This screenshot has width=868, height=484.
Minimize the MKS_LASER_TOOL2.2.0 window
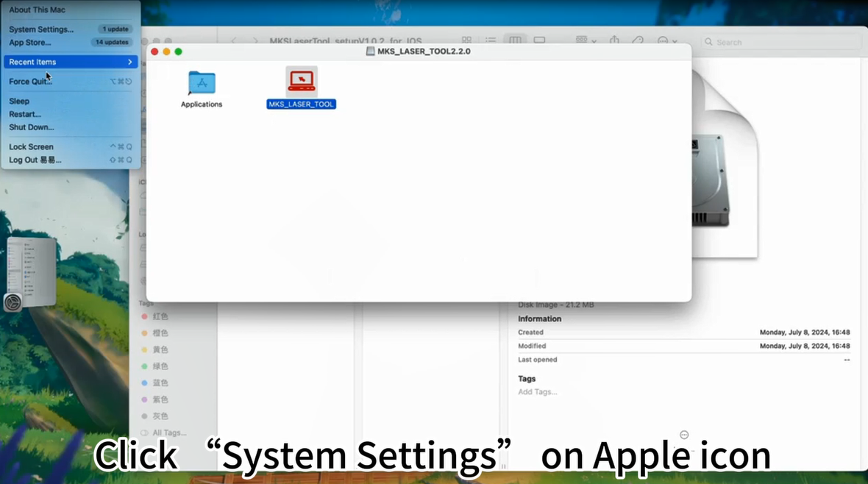click(x=166, y=51)
